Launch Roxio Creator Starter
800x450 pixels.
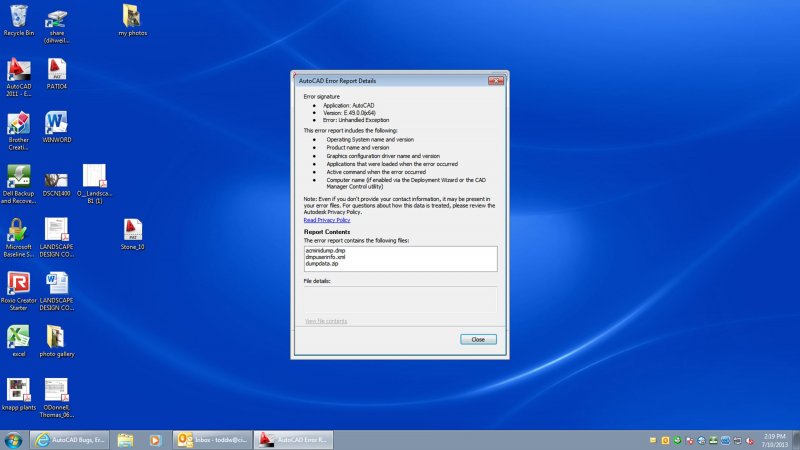19,291
